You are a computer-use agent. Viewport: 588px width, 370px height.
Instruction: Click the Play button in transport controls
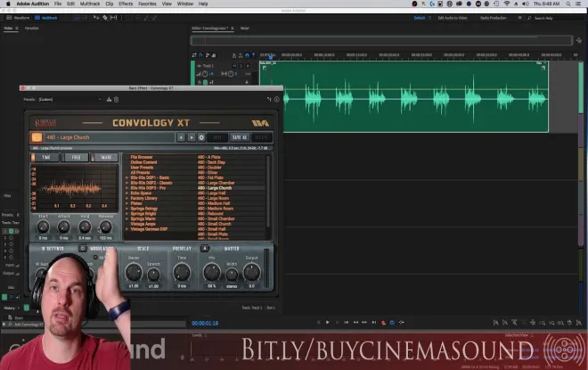pos(327,323)
